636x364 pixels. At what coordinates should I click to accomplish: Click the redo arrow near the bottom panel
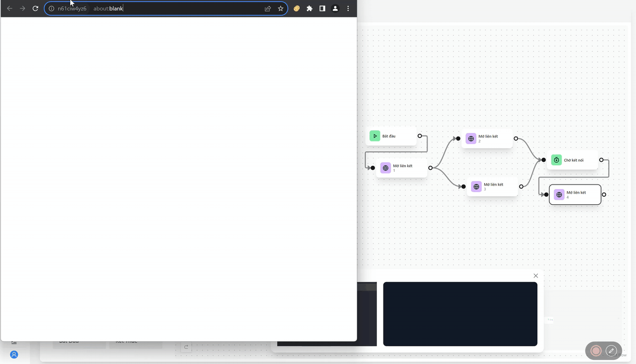click(x=186, y=347)
